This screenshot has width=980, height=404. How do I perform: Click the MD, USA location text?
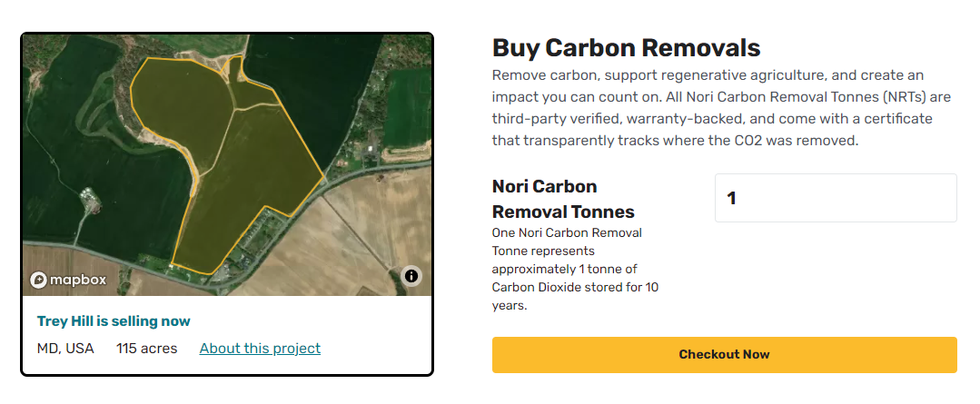65,349
